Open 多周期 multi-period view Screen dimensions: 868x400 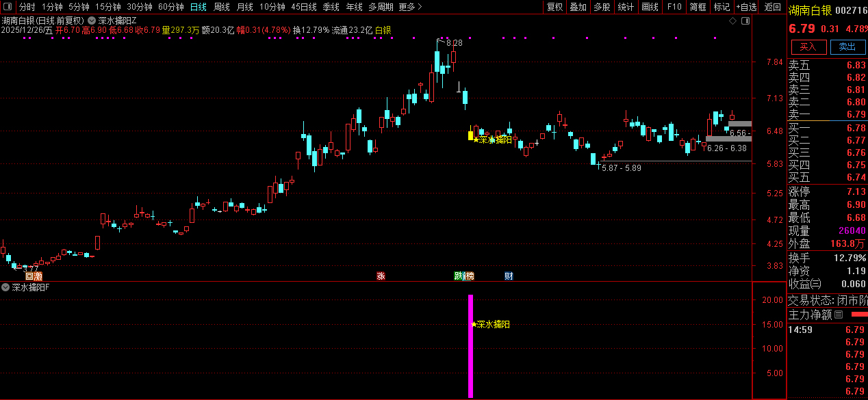381,7
